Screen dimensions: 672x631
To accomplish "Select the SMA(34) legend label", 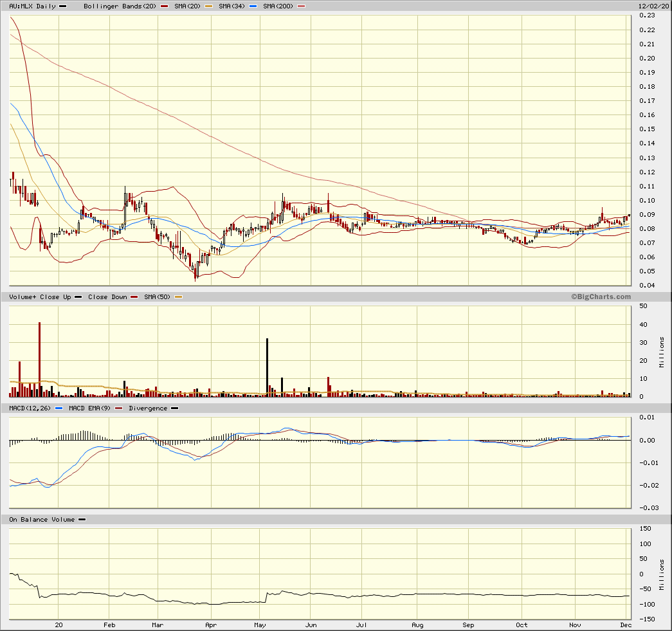I will (232, 6).
